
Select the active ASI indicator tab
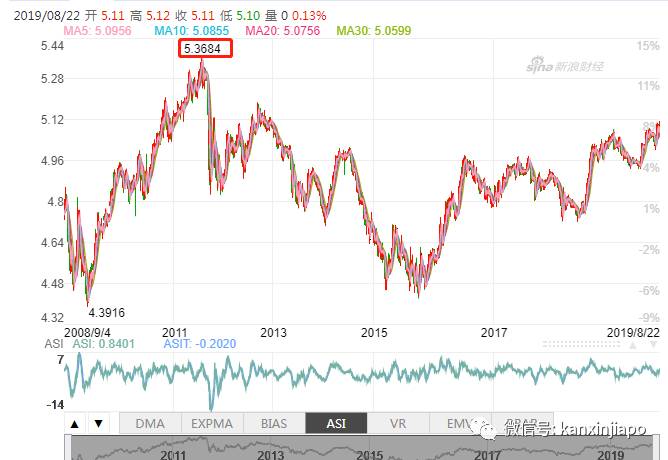coord(336,424)
